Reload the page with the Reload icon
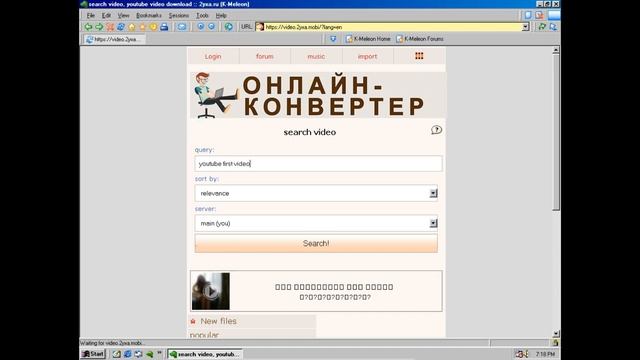 point(121,27)
